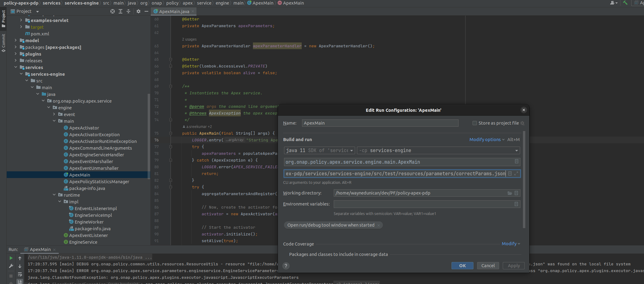Expand the event package
The height and width of the screenshot is (284, 644).
pos(54,114)
